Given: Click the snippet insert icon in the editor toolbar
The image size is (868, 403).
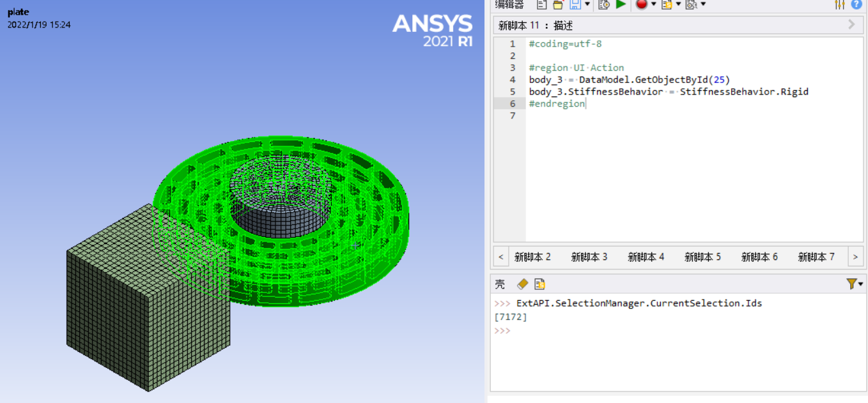Looking at the screenshot, I should click(667, 4).
